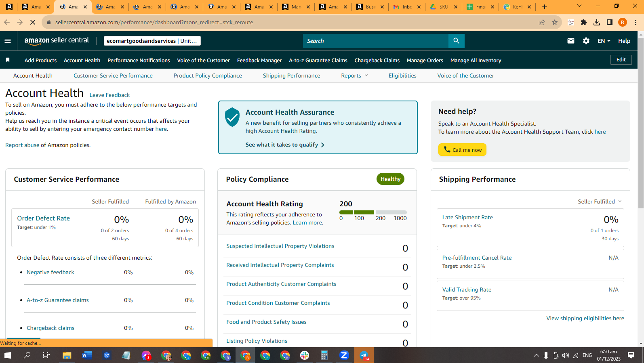Screen dimensions: 644x363
Task: Click the browser address bar URL
Action: (x=154, y=22)
